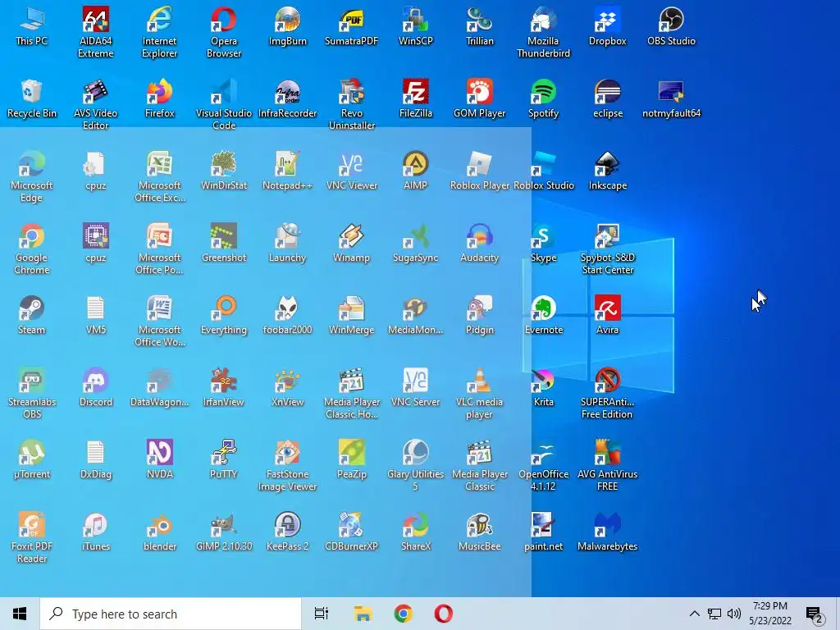Select the Malwarebytes desktop icon

tap(608, 533)
